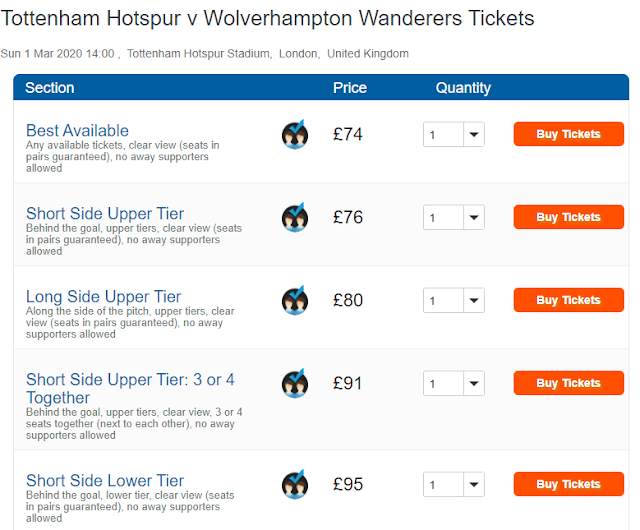Image resolution: width=640 pixels, height=530 pixels.
Task: Open Short Side Upper Tier: 3 or 4 Together
Action: 130,389
